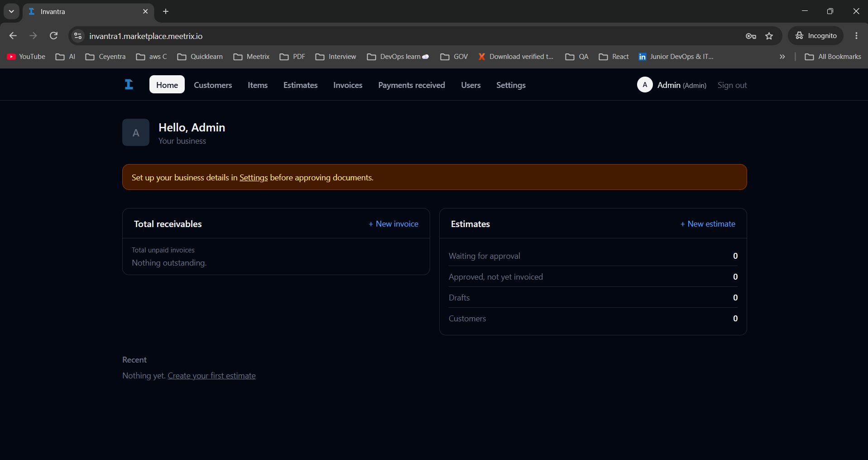The width and height of the screenshot is (868, 460).
Task: Go to the Home tab
Action: click(x=167, y=85)
